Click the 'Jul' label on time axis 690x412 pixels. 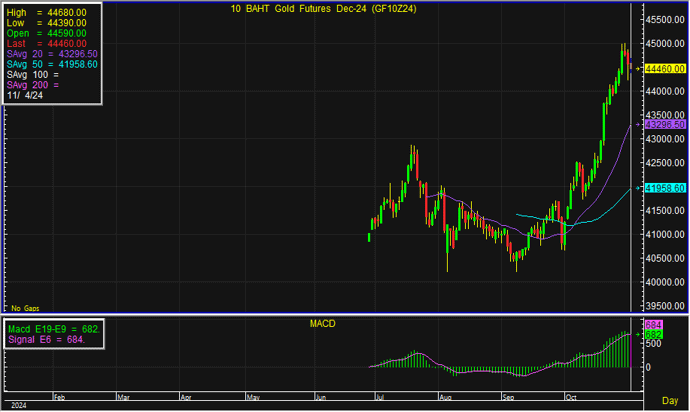380,397
